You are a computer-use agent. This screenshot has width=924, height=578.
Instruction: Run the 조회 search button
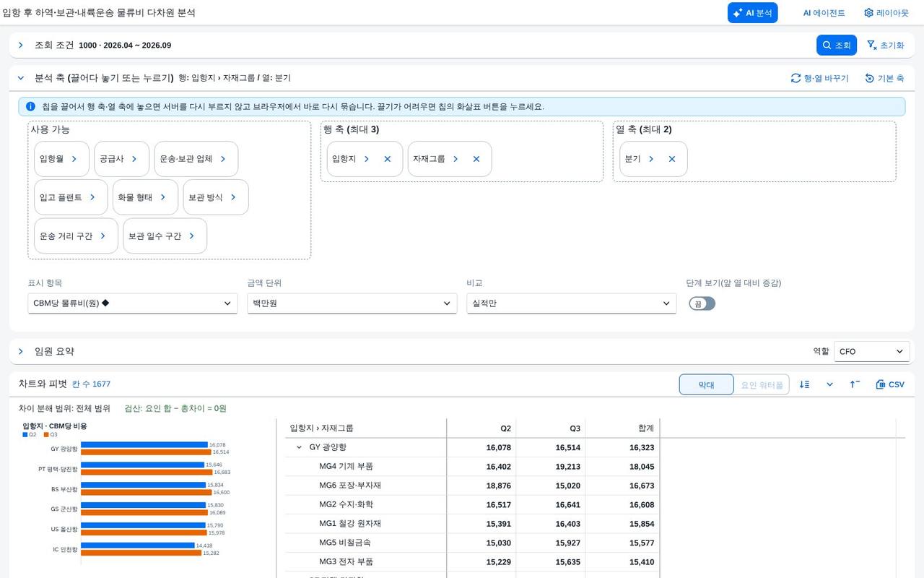click(837, 45)
